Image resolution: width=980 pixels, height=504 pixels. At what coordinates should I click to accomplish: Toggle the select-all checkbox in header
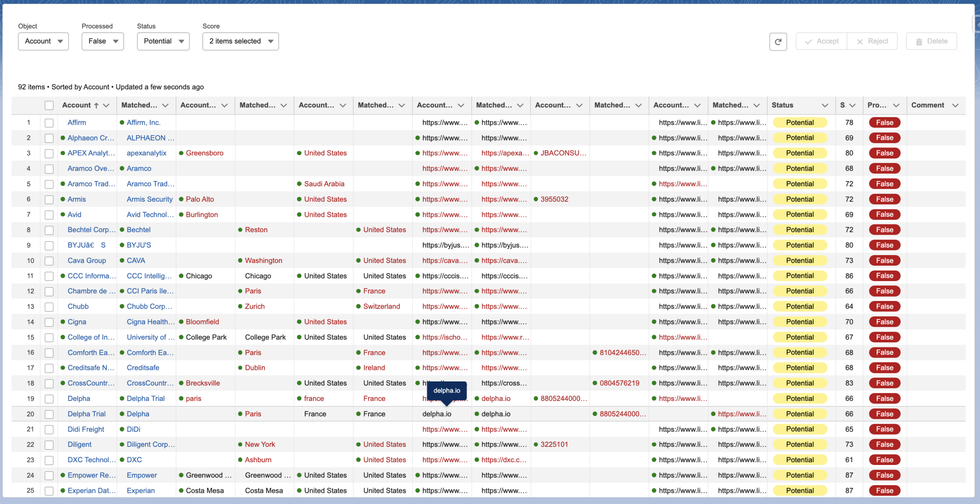[49, 104]
